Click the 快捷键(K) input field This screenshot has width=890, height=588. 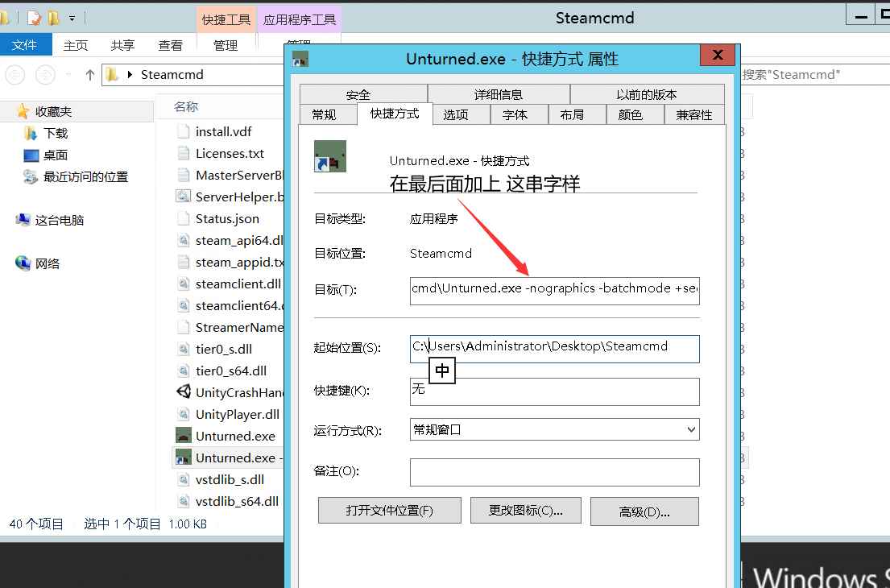555,391
